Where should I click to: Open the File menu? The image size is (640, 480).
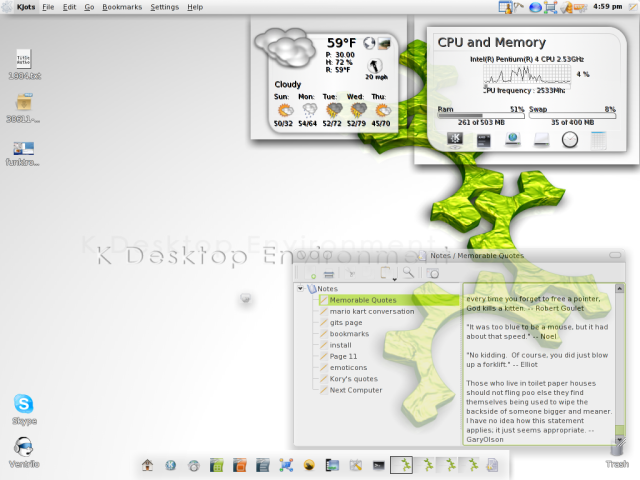click(x=48, y=7)
